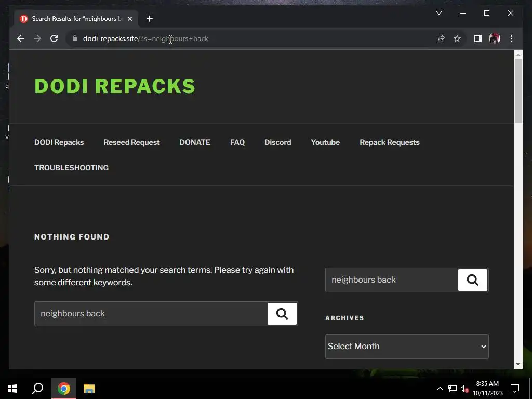
Task: Click the scrollbar down arrow
Action: coord(518,364)
